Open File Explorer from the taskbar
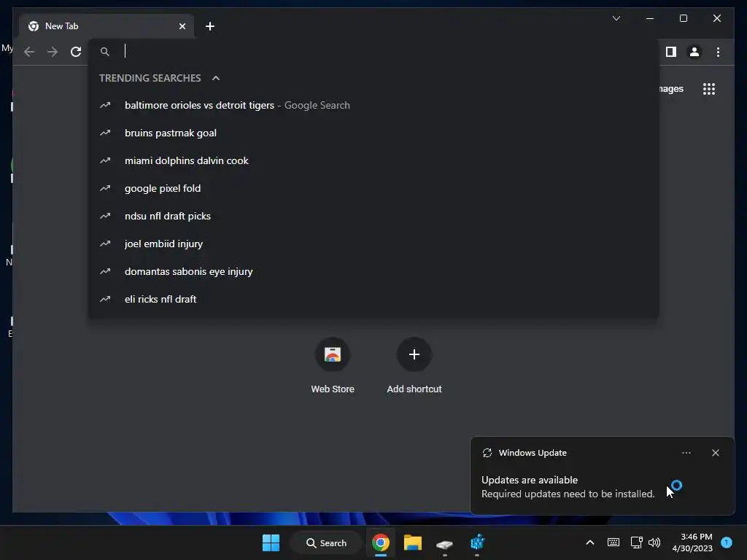The height and width of the screenshot is (560, 747). (413, 542)
